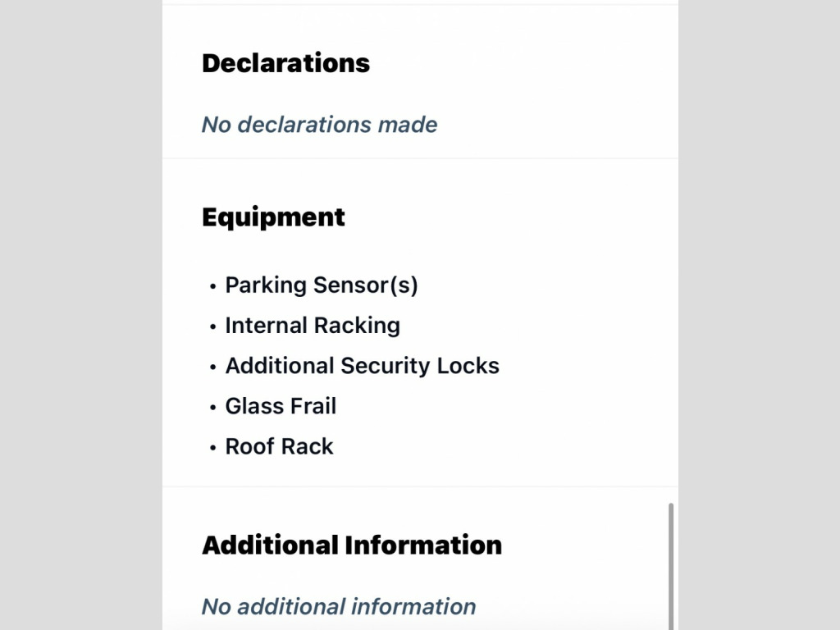The height and width of the screenshot is (630, 840).
Task: Click the Additional Security Locks entry
Action: [362, 365]
